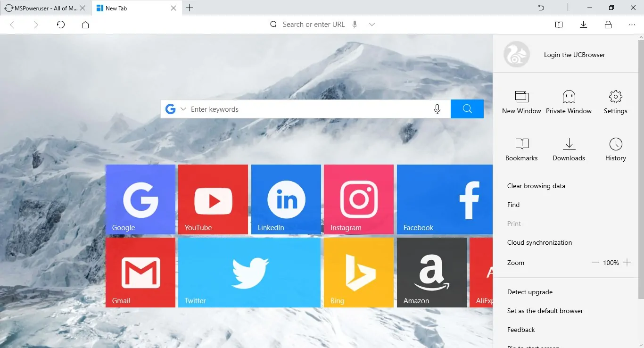Open Downloads from the menu panel
This screenshot has width=644, height=348.
tap(569, 149)
